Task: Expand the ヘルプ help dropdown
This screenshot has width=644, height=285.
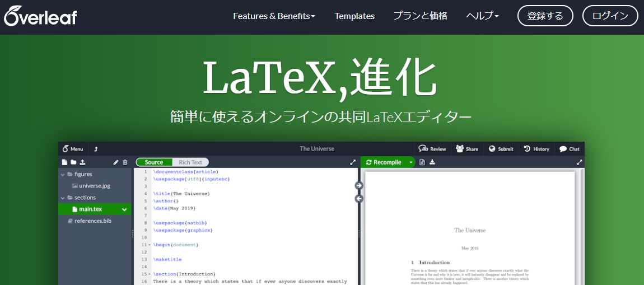Action: pyautogui.click(x=482, y=16)
